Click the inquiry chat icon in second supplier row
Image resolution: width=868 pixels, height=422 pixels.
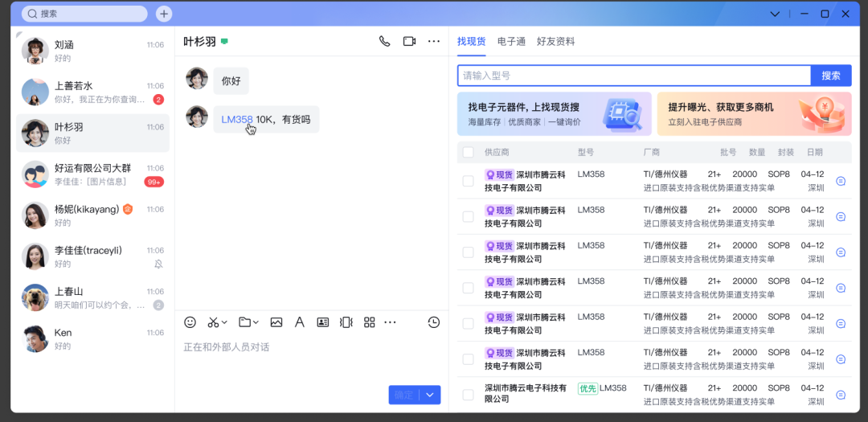click(841, 216)
